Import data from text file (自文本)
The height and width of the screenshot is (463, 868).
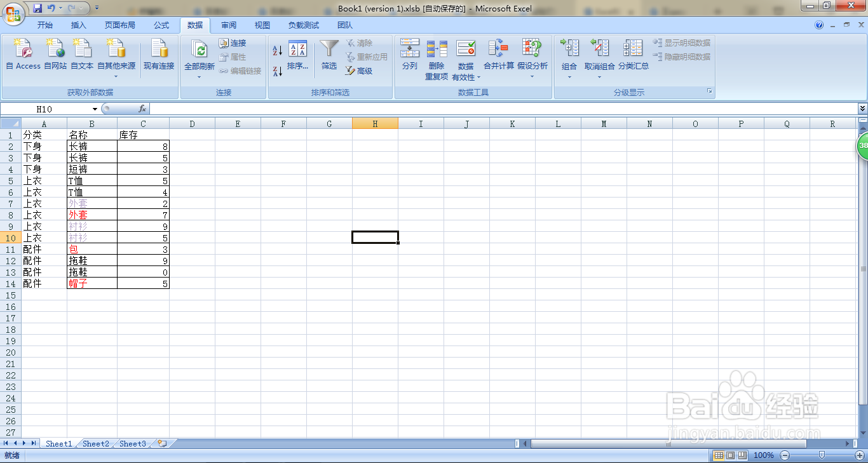tap(82, 55)
